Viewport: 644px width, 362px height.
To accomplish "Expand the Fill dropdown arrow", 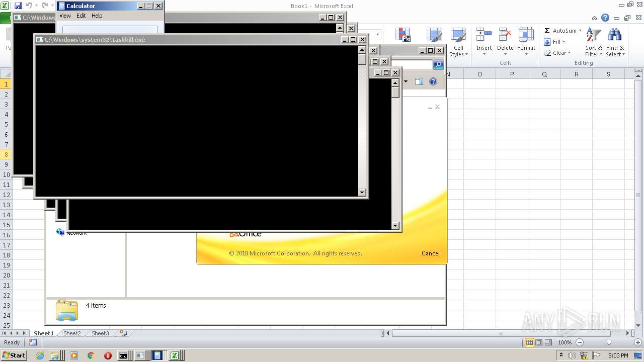I will (x=563, y=42).
